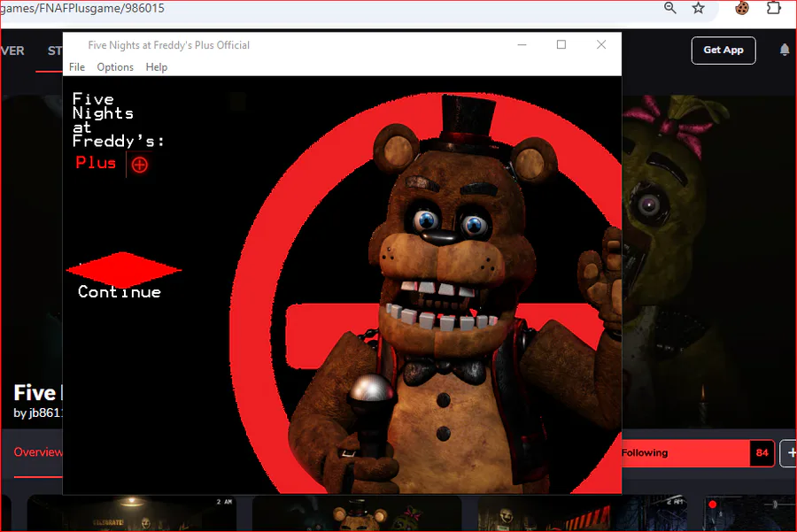This screenshot has height=532, width=797.
Task: Open the 2 AM office screenshot thumbnail
Action: [131, 513]
